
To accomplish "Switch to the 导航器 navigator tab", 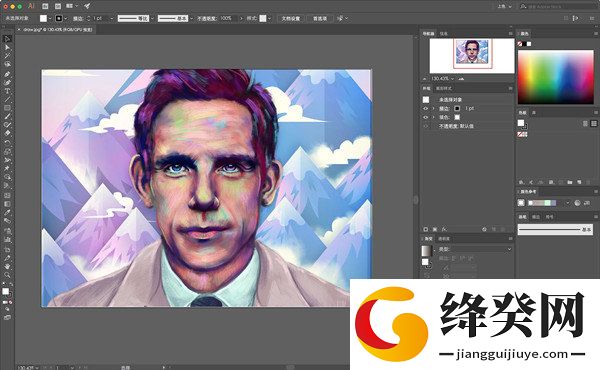I will pyautogui.click(x=429, y=34).
